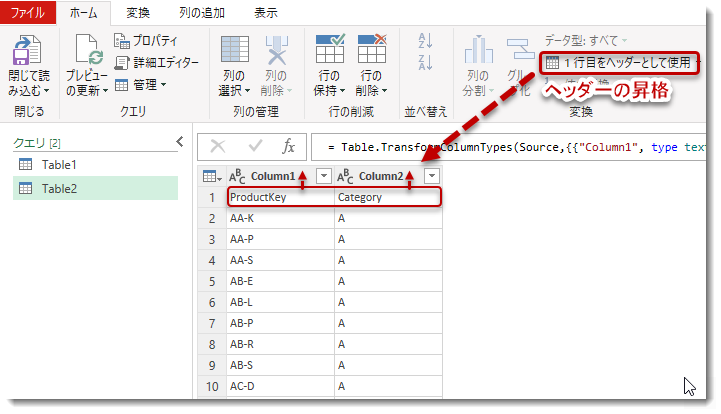Cancel the formula with the X icon
Image resolution: width=721 pixels, height=414 pixels.
pyautogui.click(x=217, y=147)
